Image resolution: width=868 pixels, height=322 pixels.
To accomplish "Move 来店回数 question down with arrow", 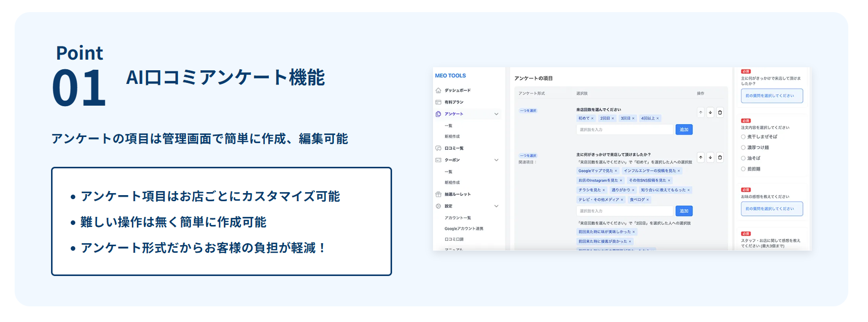I will pos(710,112).
